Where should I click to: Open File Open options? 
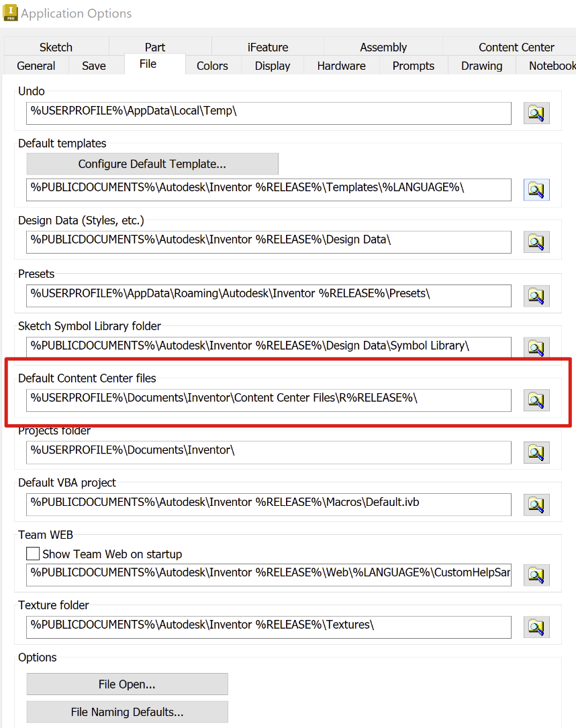[127, 684]
